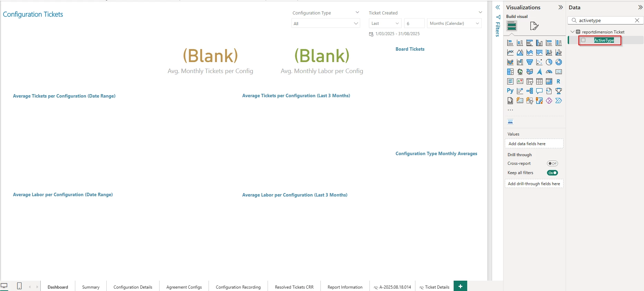
Task: Open the Configuration Details page tab
Action: (133, 287)
